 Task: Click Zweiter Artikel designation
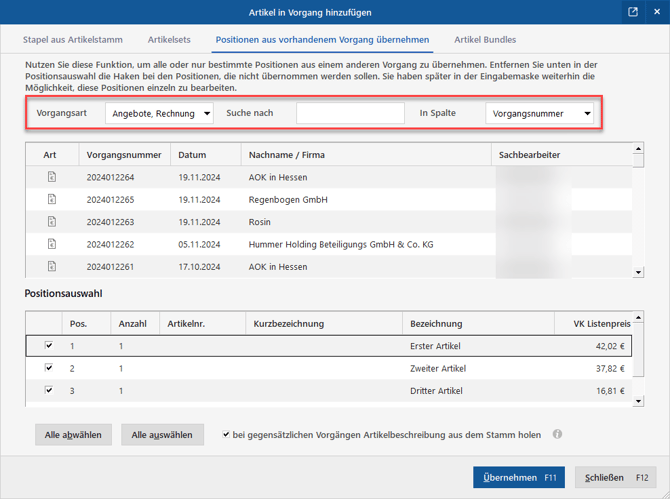[438, 368]
